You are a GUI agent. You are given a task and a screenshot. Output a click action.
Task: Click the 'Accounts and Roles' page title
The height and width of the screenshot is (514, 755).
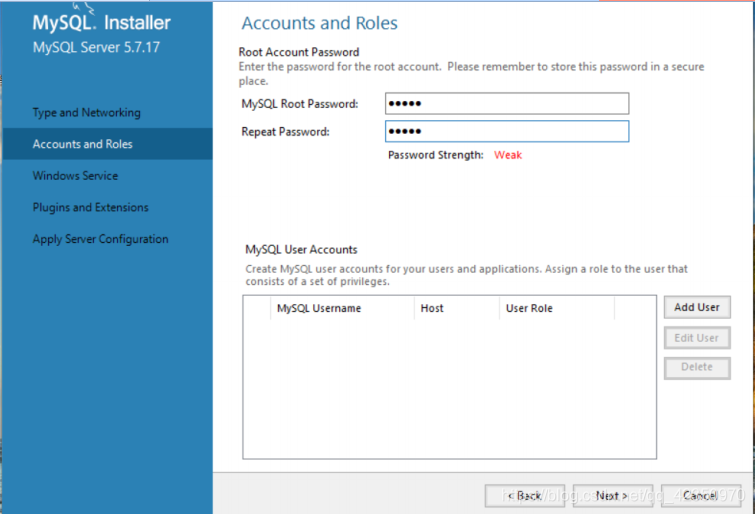click(x=320, y=23)
